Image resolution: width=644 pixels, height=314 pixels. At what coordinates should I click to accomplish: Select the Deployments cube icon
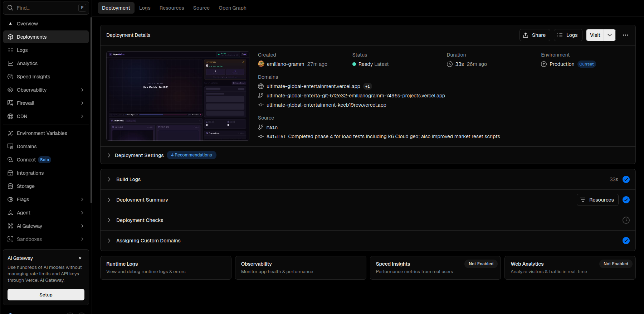(10, 37)
